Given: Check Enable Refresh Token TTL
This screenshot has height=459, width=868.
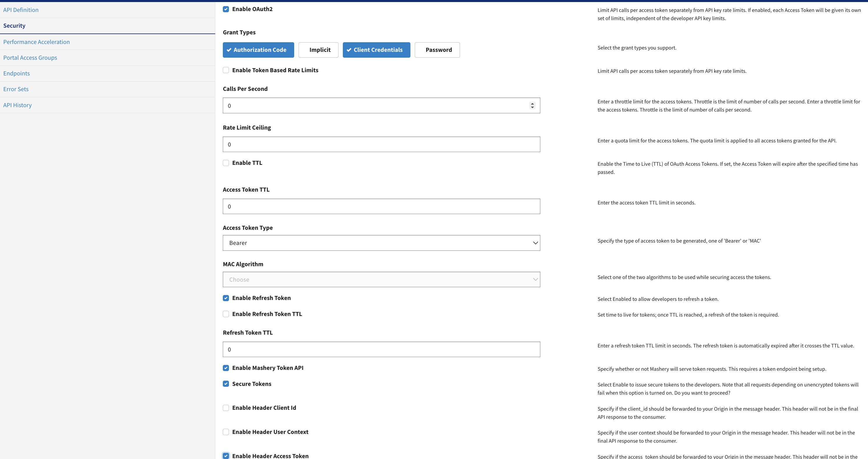Looking at the screenshot, I should pos(226,314).
